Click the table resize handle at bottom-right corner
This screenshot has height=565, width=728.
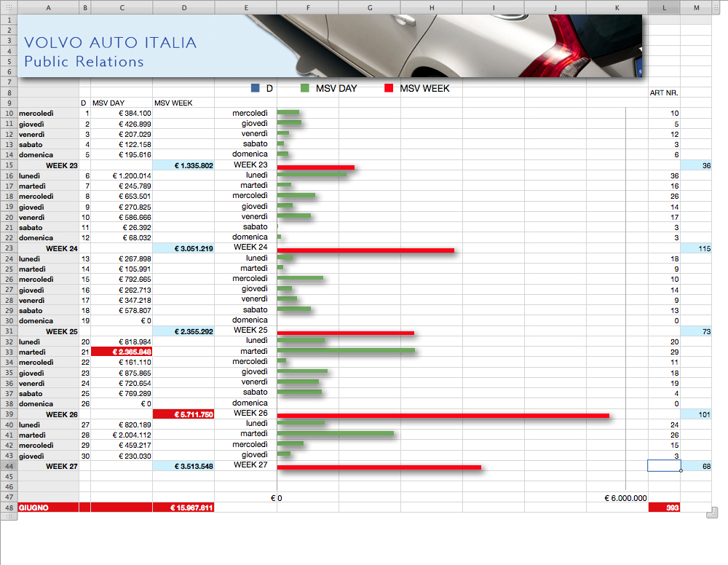[711, 515]
